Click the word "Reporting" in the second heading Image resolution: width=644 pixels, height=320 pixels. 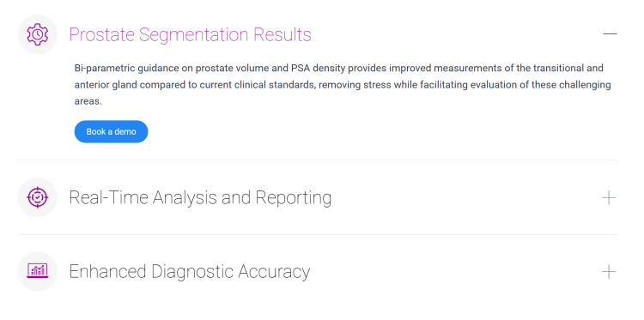pyautogui.click(x=294, y=198)
